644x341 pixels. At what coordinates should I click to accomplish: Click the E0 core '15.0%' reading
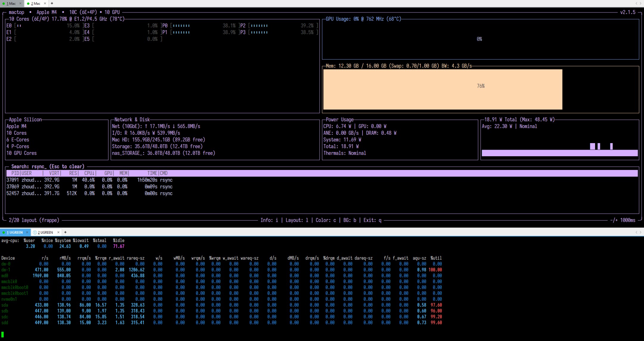click(73, 26)
